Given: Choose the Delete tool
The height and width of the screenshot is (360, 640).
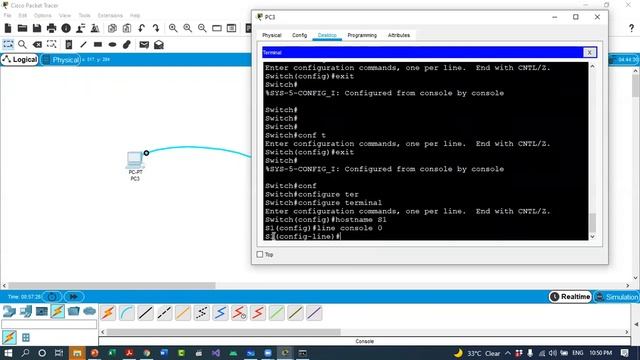Looking at the screenshot, I should click(x=37, y=44).
